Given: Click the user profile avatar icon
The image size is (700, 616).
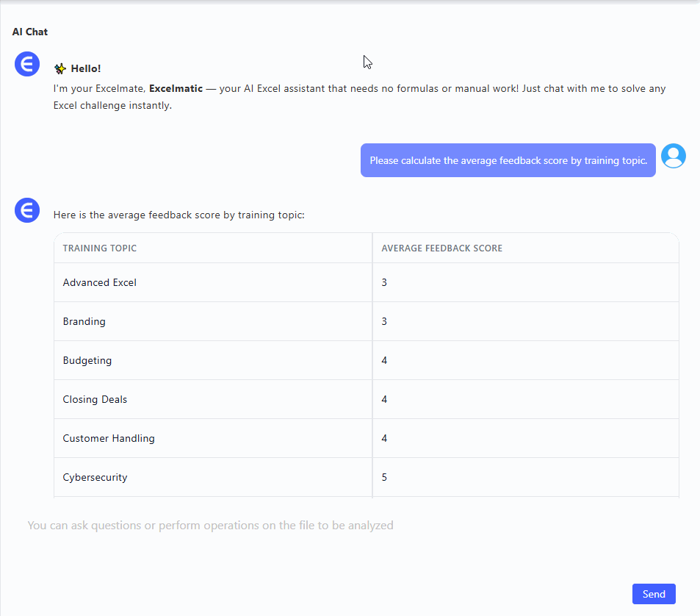Looking at the screenshot, I should [673, 156].
